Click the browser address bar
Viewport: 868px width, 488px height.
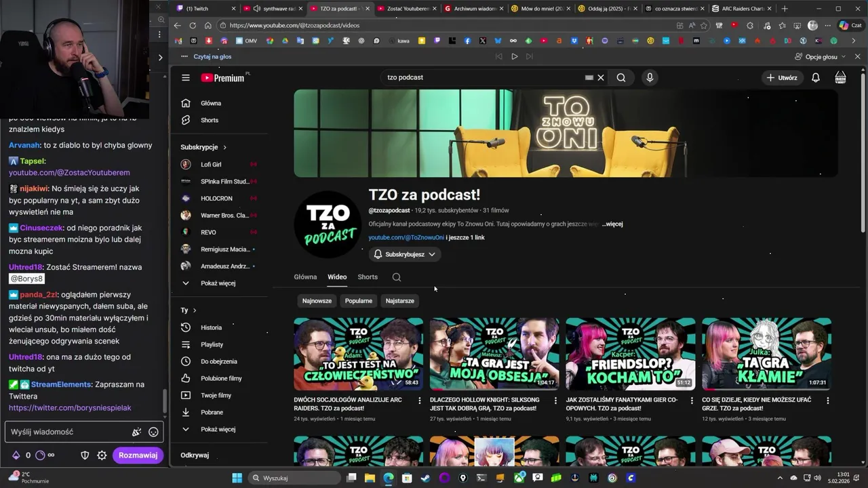pyautogui.click(x=448, y=25)
